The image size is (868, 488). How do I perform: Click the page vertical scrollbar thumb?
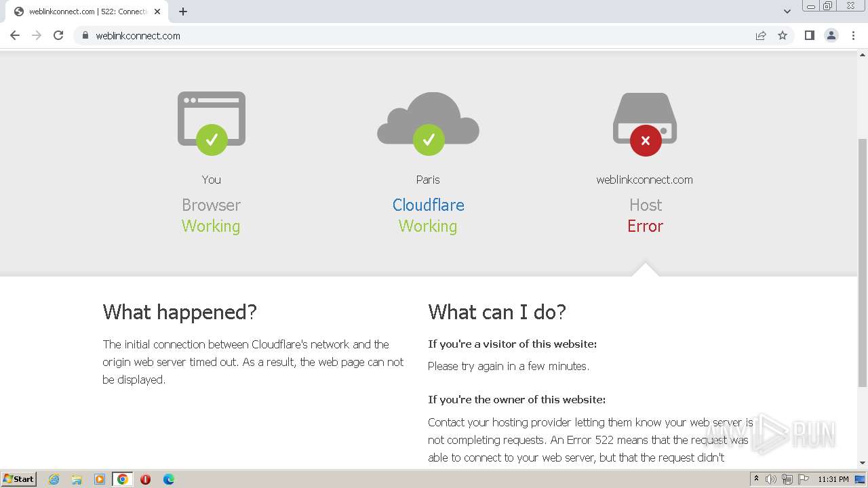863,263
